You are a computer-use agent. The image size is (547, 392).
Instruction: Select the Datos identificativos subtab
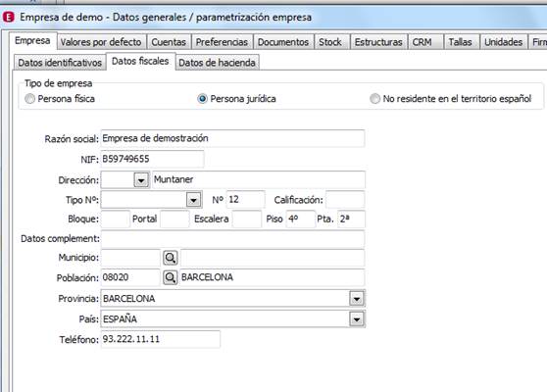pos(60,63)
